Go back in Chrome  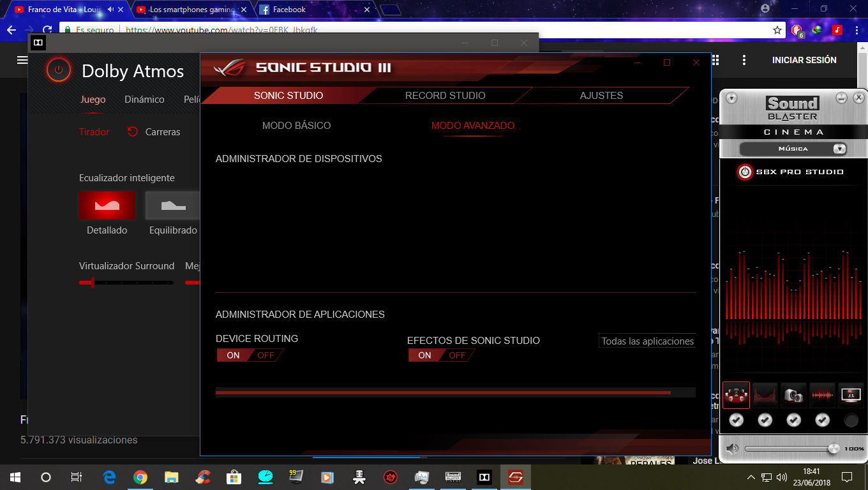(x=11, y=30)
